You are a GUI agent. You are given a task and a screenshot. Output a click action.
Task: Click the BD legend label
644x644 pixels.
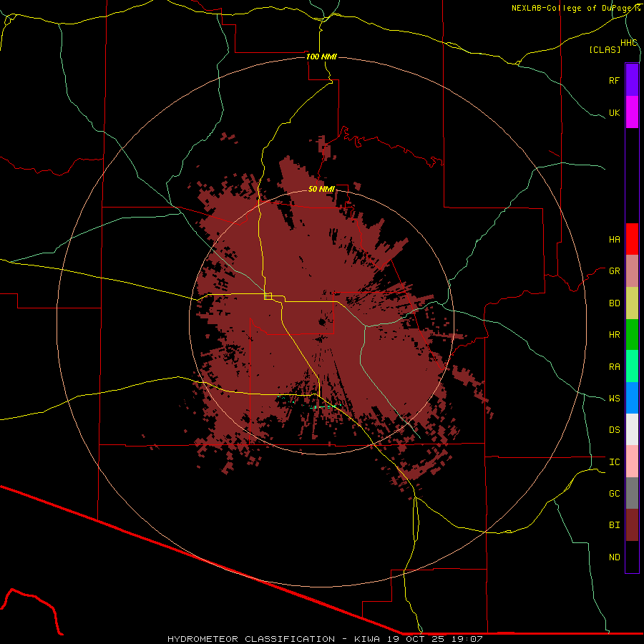point(614,303)
